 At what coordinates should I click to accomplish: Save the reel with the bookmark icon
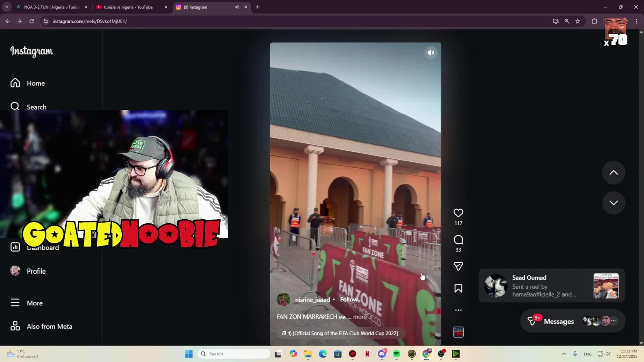458,288
